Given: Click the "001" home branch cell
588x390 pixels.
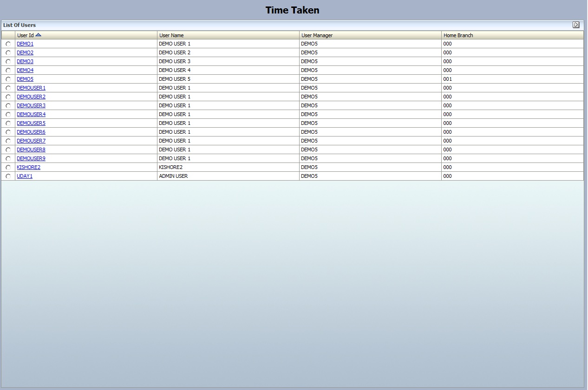Looking at the screenshot, I should coord(513,79).
